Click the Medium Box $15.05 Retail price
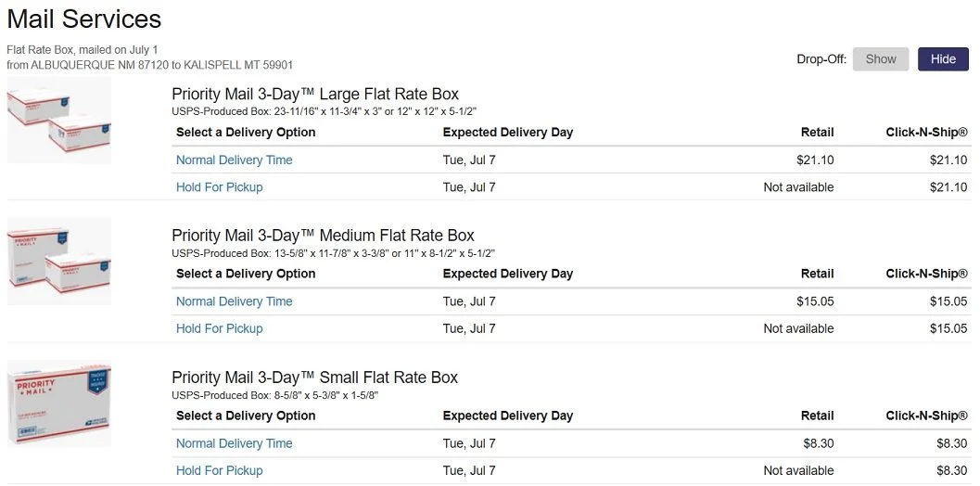The width and height of the screenshot is (980, 486). click(x=815, y=301)
